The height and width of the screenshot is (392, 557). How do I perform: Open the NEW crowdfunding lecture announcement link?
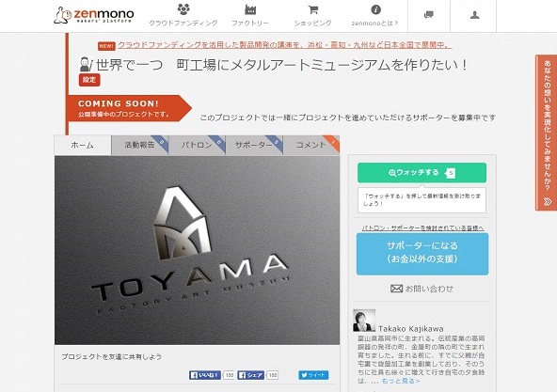pyautogui.click(x=284, y=45)
